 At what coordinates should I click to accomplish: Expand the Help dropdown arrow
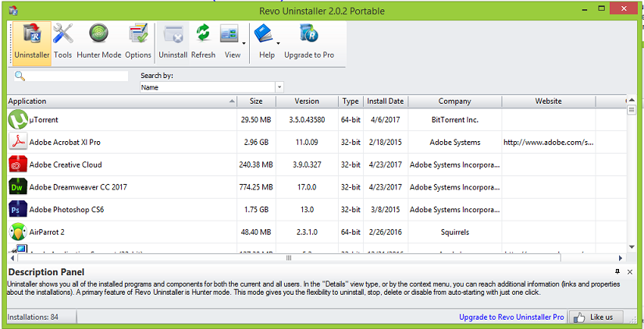pyautogui.click(x=278, y=43)
